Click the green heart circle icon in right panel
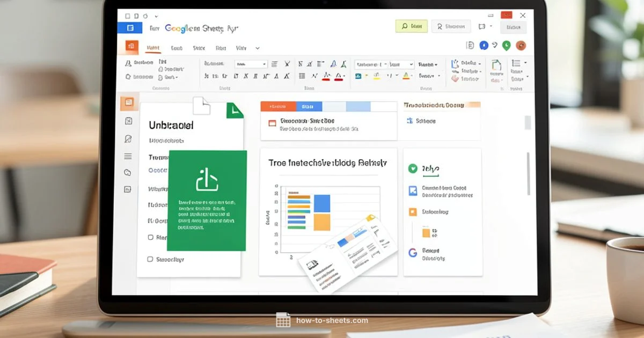The height and width of the screenshot is (338, 644). [x=412, y=168]
